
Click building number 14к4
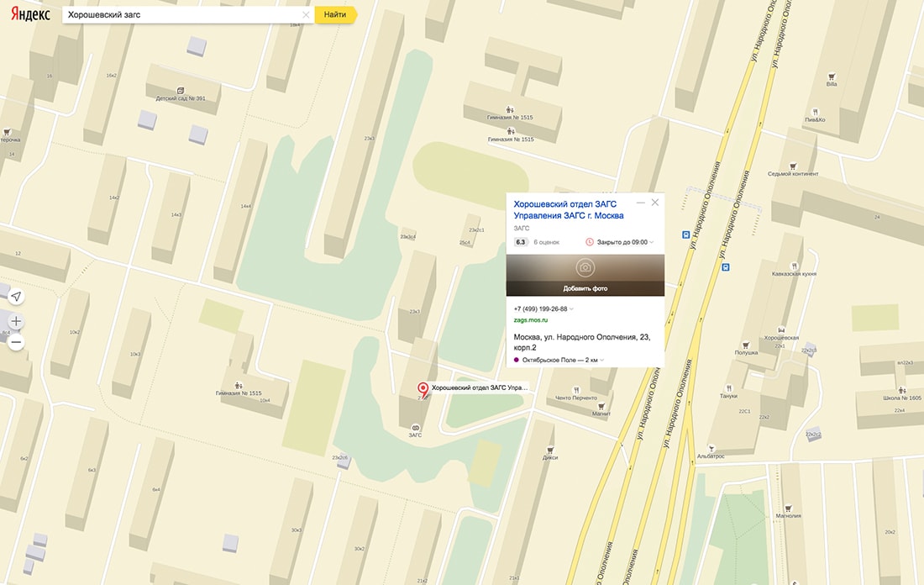[x=246, y=207]
